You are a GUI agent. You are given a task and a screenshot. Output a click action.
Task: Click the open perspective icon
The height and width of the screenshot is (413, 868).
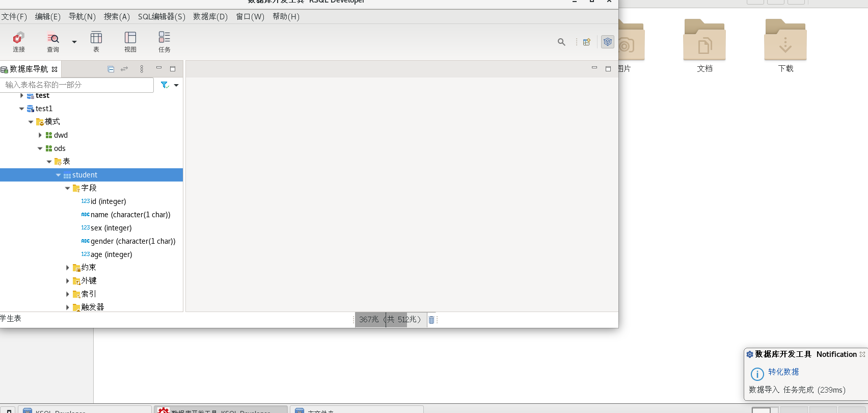[587, 42]
